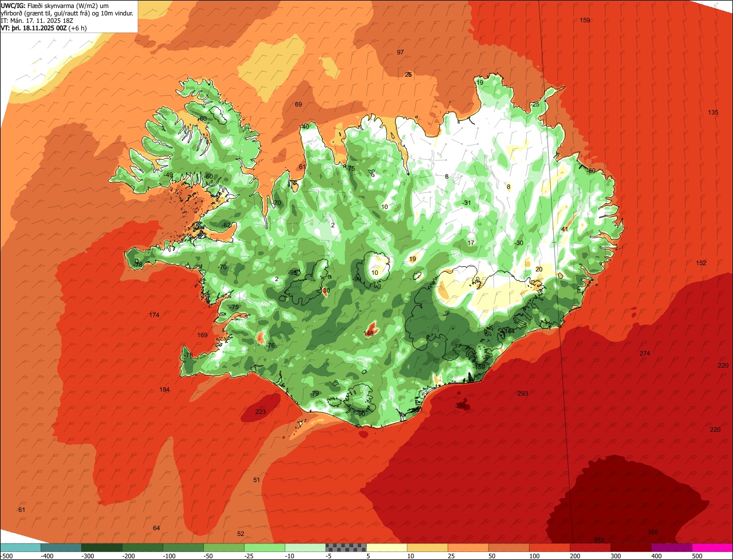Viewport: 733px width, 560px height.
Task: Click the map value 293
Action: click(x=523, y=393)
